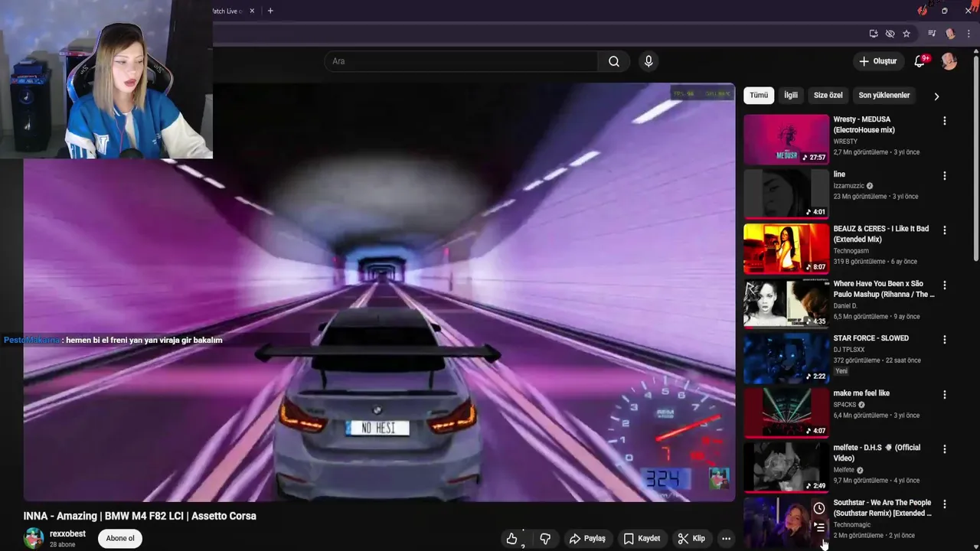Save the video with Kaydet

(x=642, y=539)
